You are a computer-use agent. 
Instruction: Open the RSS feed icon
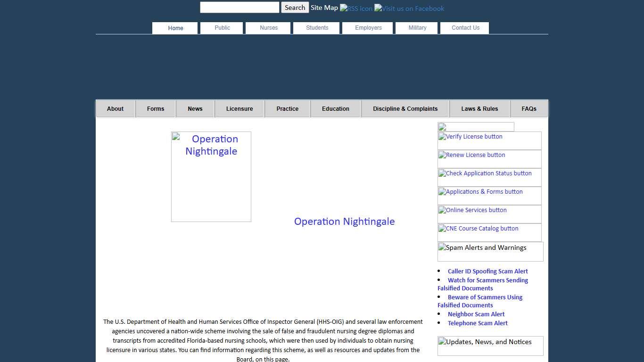tap(356, 8)
